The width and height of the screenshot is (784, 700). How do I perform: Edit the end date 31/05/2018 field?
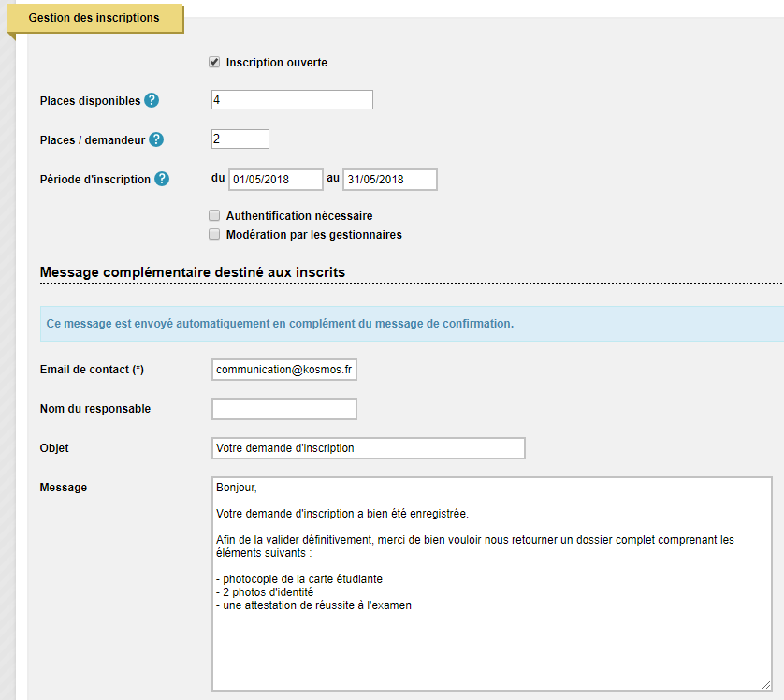pos(390,180)
